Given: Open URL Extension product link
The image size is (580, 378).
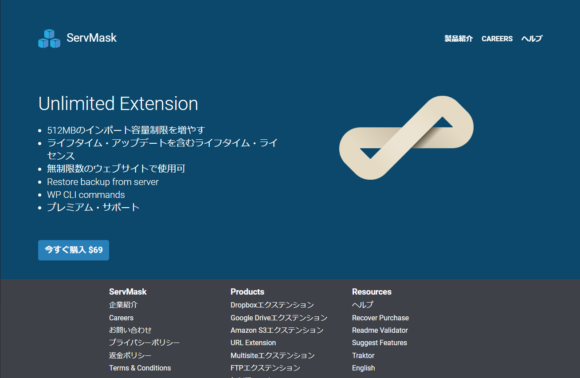Looking at the screenshot, I should point(253,343).
